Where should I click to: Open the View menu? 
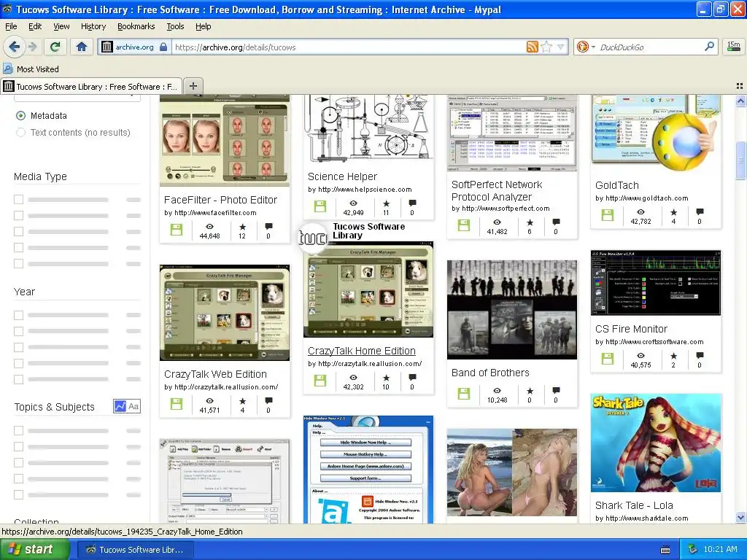coord(61,26)
